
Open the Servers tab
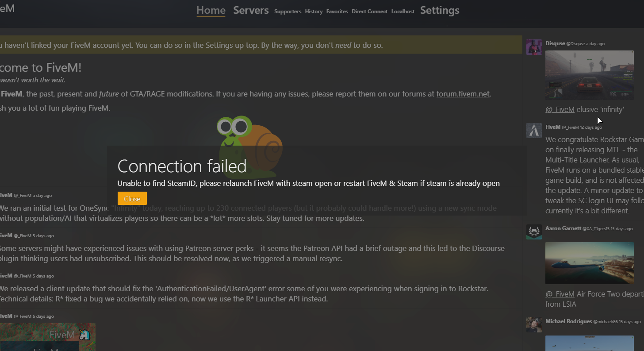(251, 10)
